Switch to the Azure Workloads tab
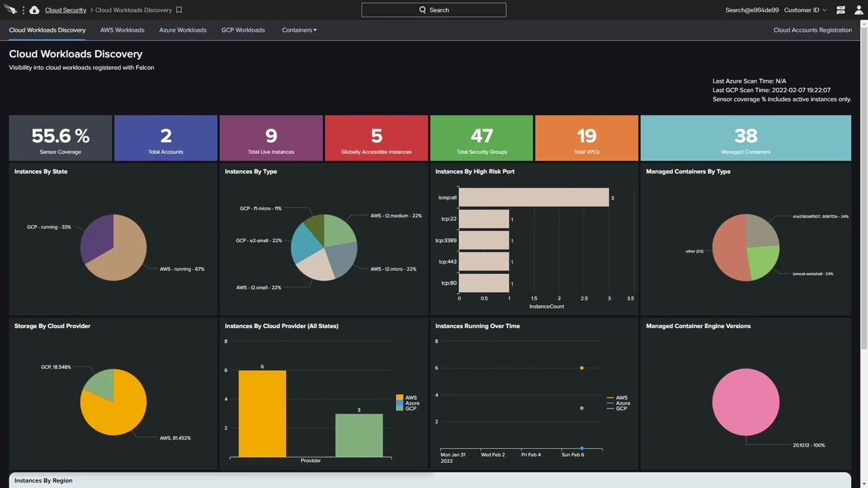 tap(182, 30)
